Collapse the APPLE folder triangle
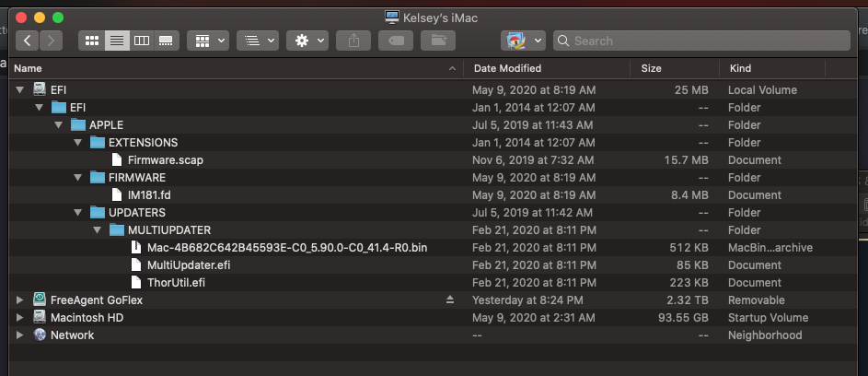 [59, 124]
